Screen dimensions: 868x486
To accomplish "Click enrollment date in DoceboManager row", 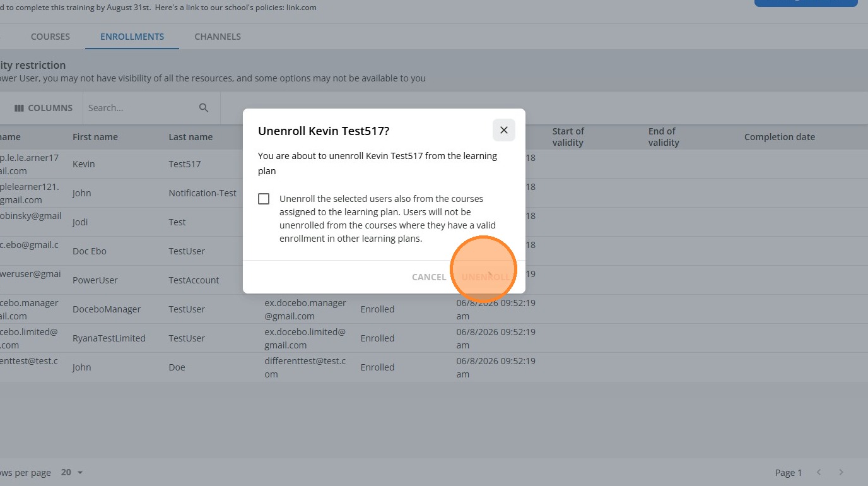I will coord(496,309).
